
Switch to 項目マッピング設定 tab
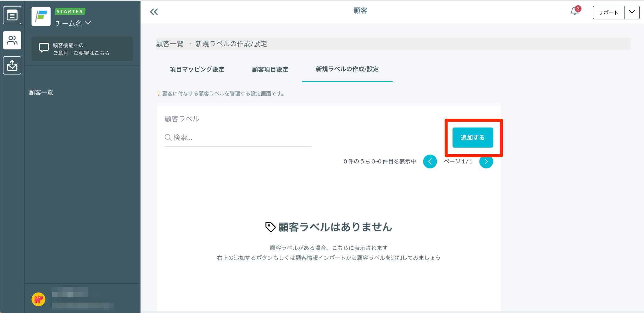pyautogui.click(x=197, y=69)
